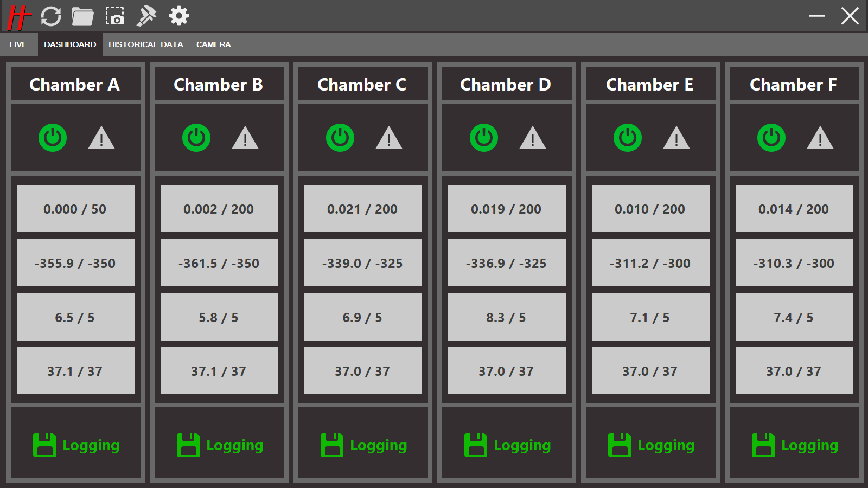Click the Chamber F Logging button
868x488 pixels.
pyautogui.click(x=795, y=445)
